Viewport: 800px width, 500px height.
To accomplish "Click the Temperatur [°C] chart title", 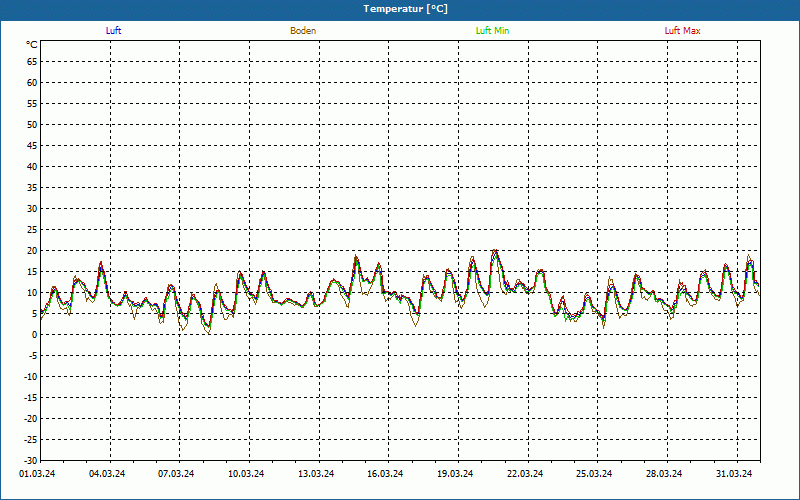I will coord(406,9).
